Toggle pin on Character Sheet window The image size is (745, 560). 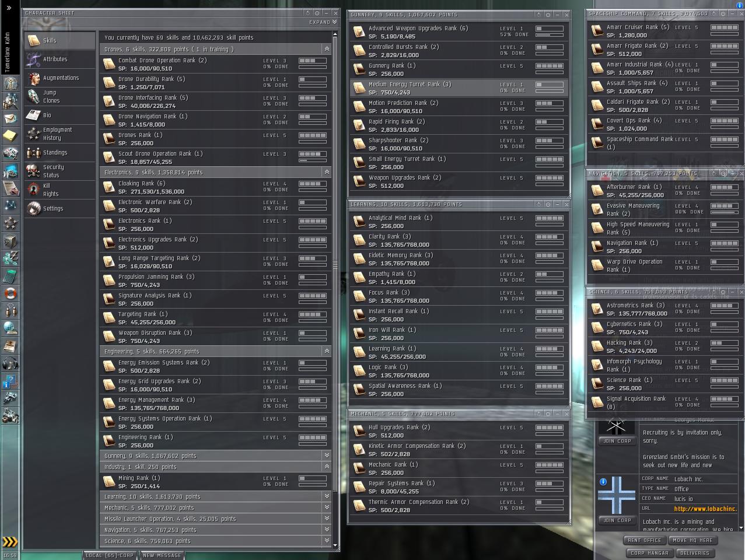[307, 13]
